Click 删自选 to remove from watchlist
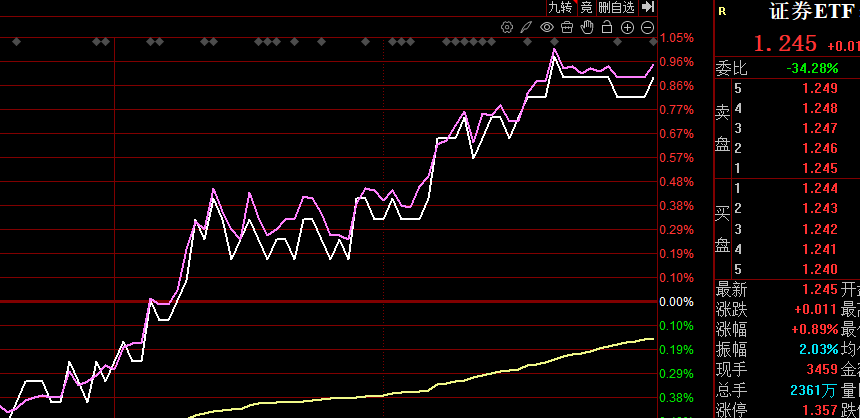The image size is (860, 418). click(x=616, y=7)
